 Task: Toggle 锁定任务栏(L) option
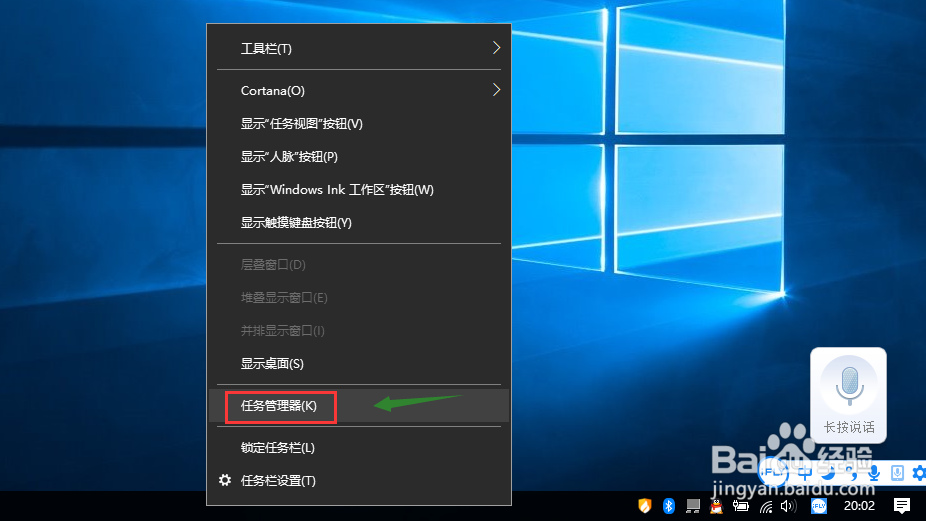358,448
